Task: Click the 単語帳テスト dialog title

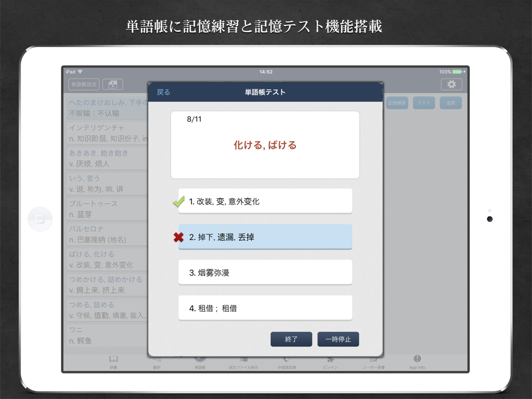Action: [x=265, y=92]
